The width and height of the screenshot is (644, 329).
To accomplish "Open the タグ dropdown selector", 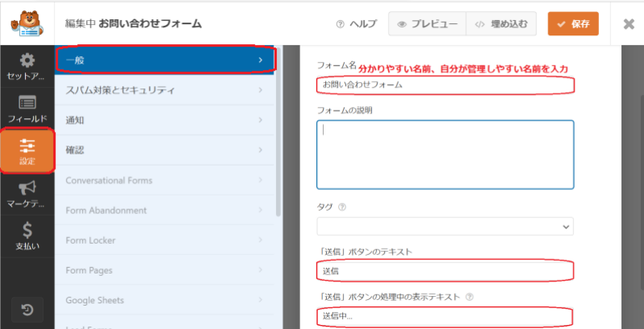I will point(445,227).
